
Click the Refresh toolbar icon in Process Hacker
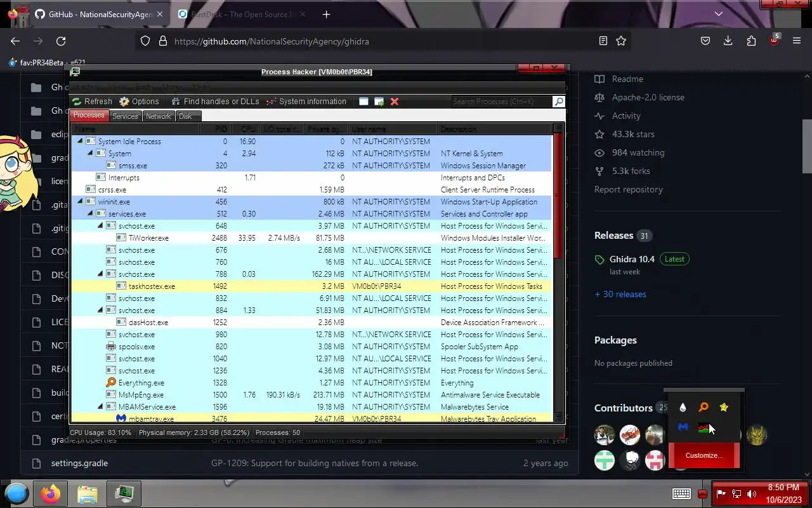click(x=77, y=102)
